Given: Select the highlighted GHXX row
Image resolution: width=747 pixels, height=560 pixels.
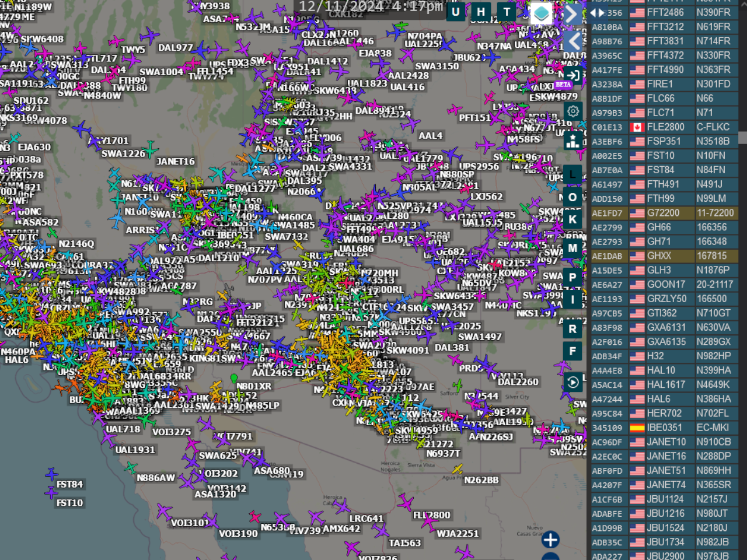Looking at the screenshot, I should point(664,256).
